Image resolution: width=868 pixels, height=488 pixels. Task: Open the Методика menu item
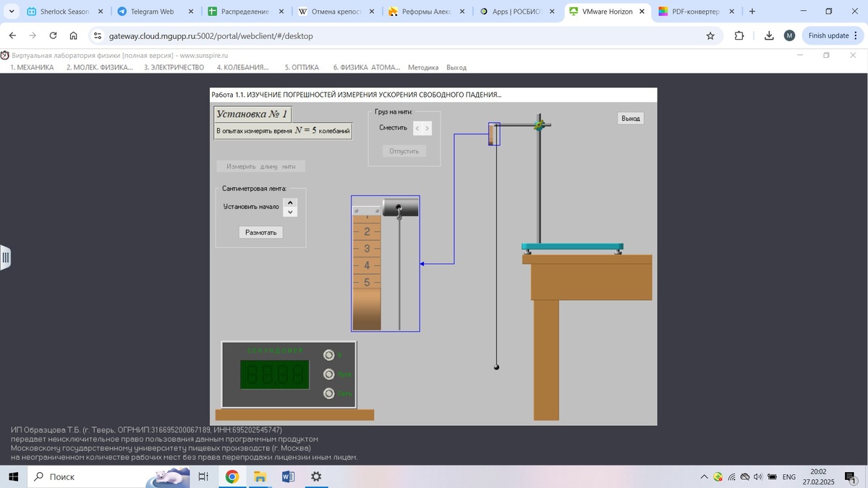pyautogui.click(x=423, y=67)
